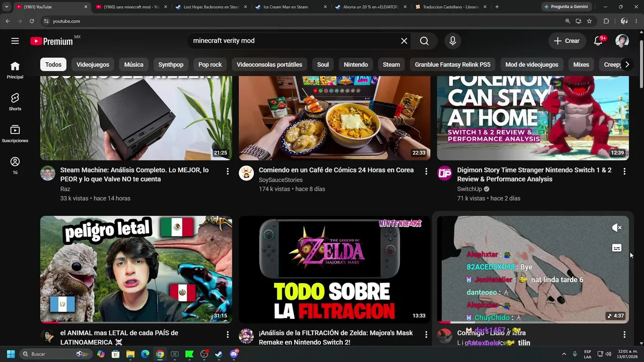The width and height of the screenshot is (644, 362).
Task: Open the Zelda Majora's Mask filtración thumbnail
Action: point(335,269)
